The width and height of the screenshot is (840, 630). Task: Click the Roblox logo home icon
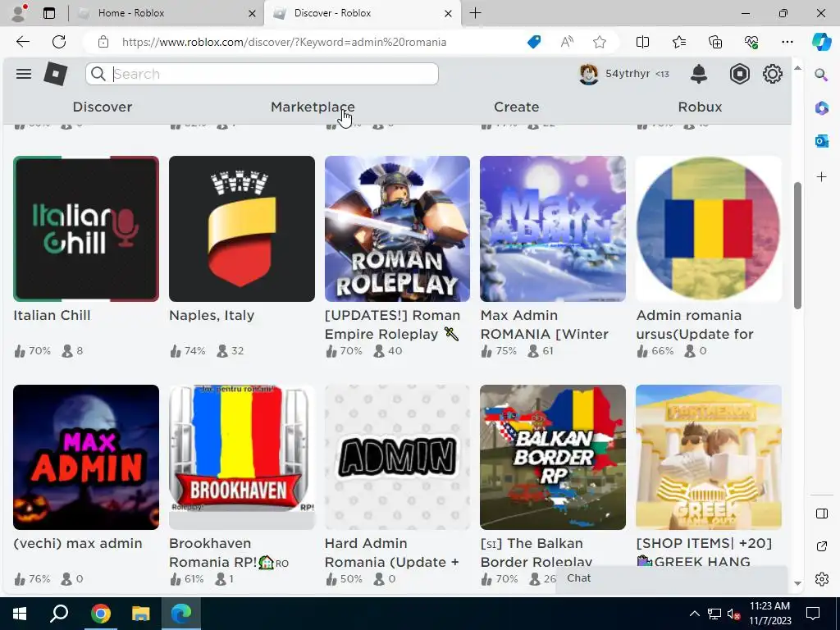click(56, 74)
